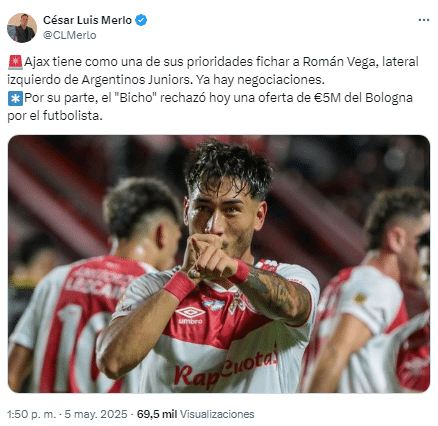
Task: Open the attached player photo
Action: [x=219, y=264]
